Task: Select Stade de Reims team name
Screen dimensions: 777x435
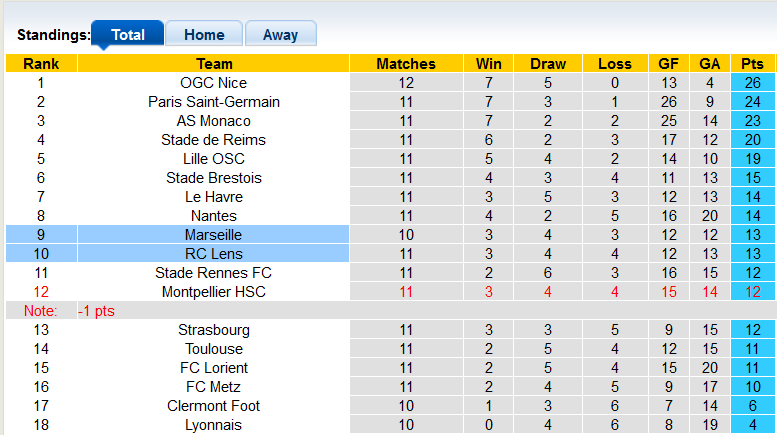Action: pyautogui.click(x=214, y=140)
